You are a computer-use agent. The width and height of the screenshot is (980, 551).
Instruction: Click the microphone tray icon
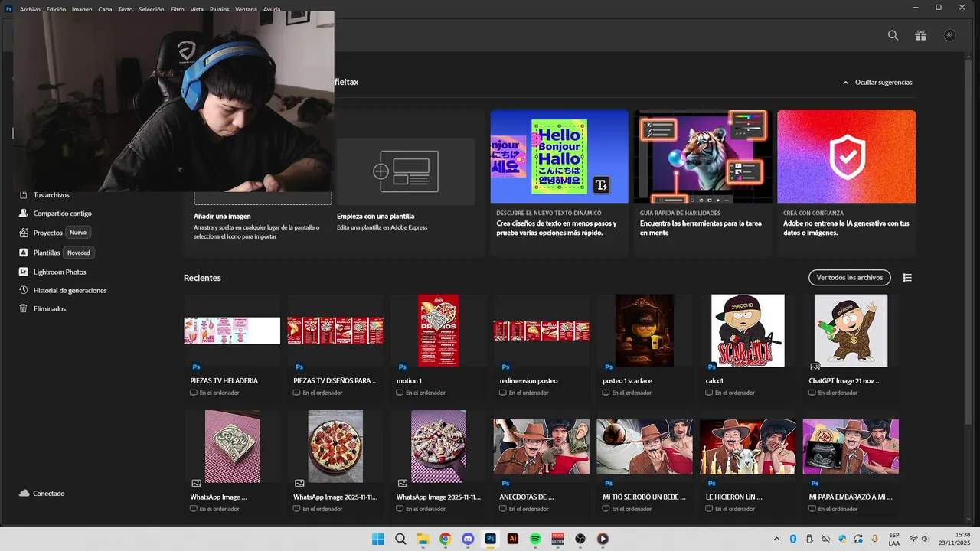click(x=874, y=539)
